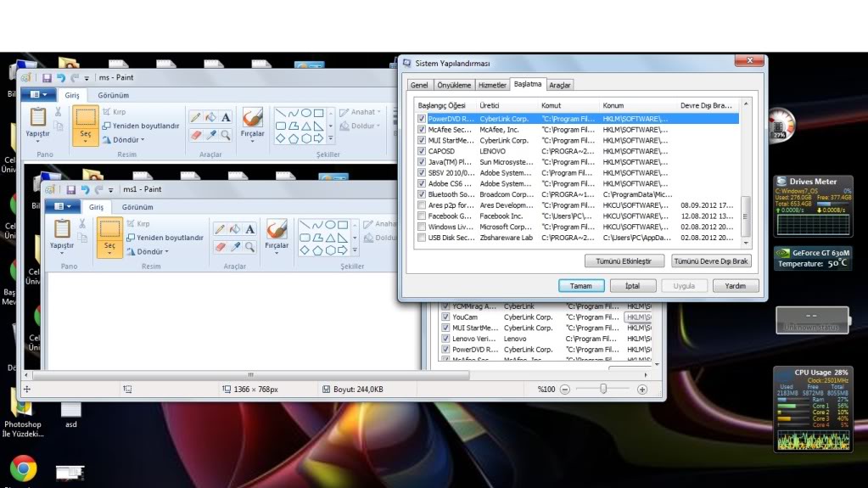
Task: Select Eraser tool in ms1 - Paint
Action: (x=220, y=246)
